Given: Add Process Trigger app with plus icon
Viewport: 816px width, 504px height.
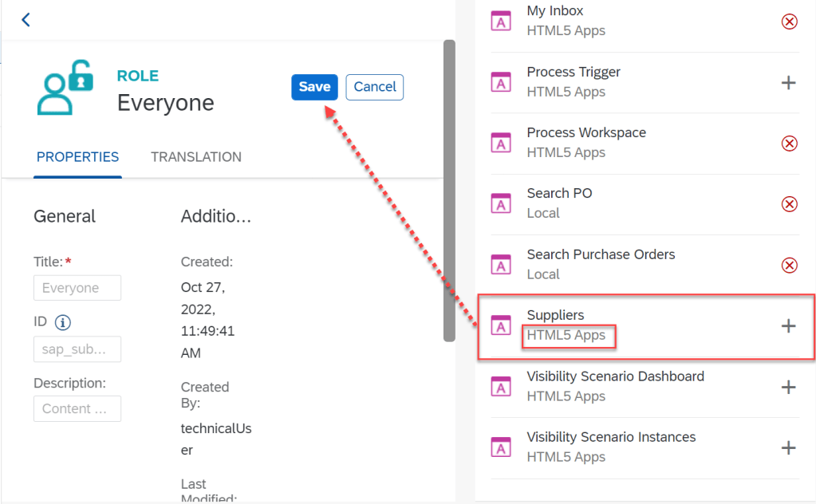Looking at the screenshot, I should [x=788, y=82].
